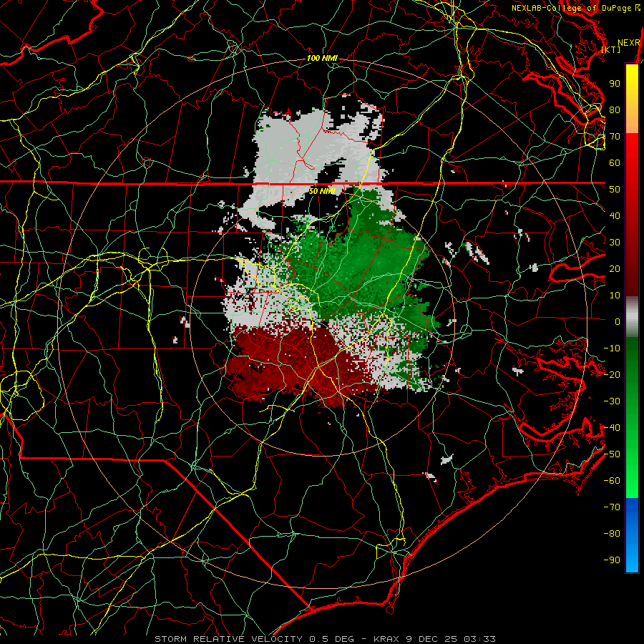Click the "50 NMI" range ring label

pyautogui.click(x=322, y=191)
